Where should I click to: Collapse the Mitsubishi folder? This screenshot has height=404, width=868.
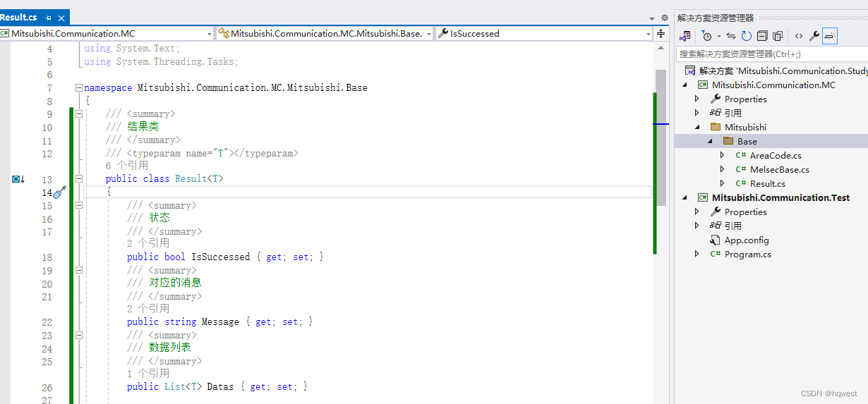(697, 127)
